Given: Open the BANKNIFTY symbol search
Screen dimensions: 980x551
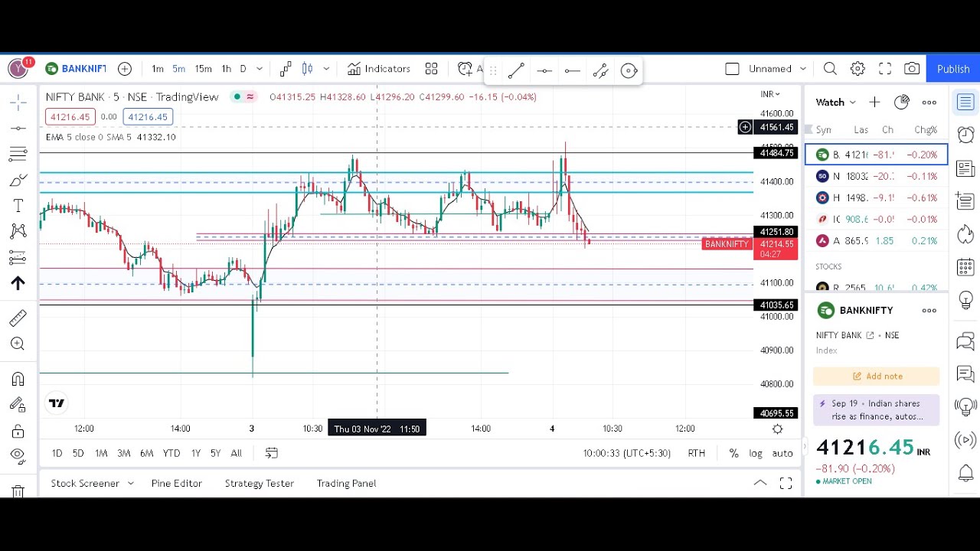Looking at the screenshot, I should [x=76, y=69].
